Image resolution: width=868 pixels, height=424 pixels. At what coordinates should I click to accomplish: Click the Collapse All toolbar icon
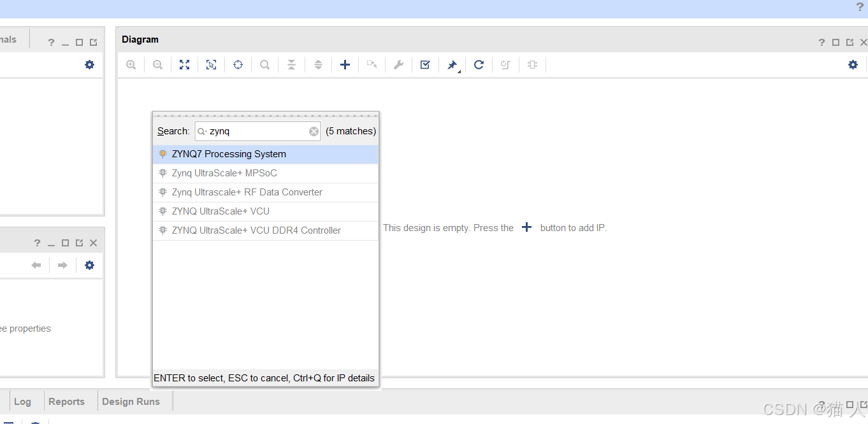point(292,64)
